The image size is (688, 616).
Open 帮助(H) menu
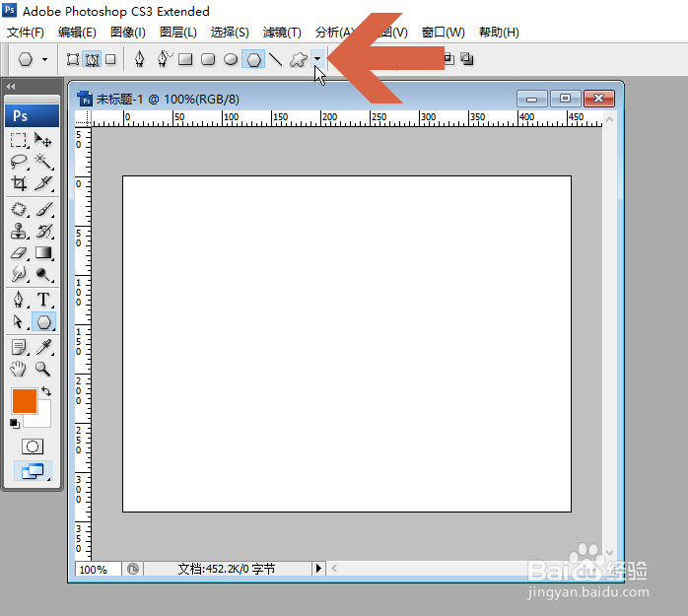500,32
